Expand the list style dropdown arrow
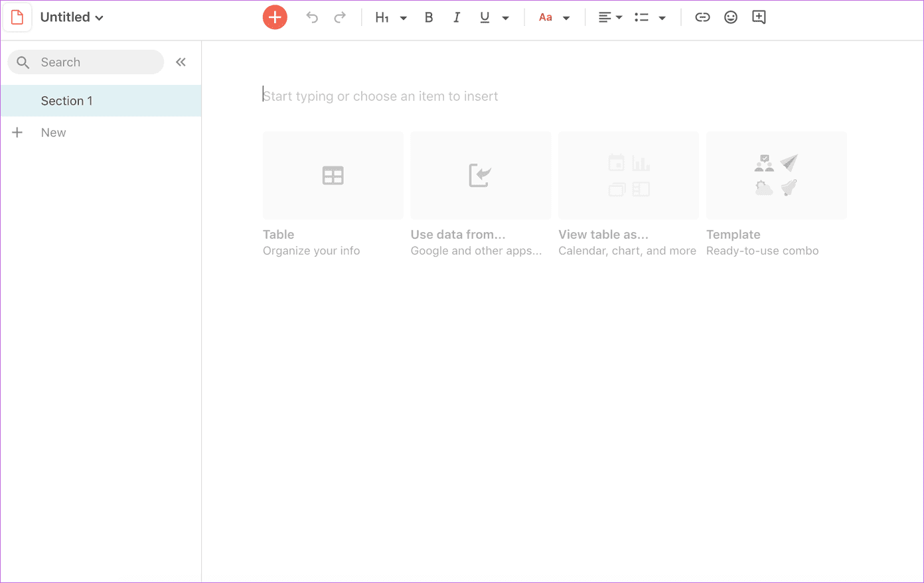Image resolution: width=924 pixels, height=583 pixels. tap(662, 18)
